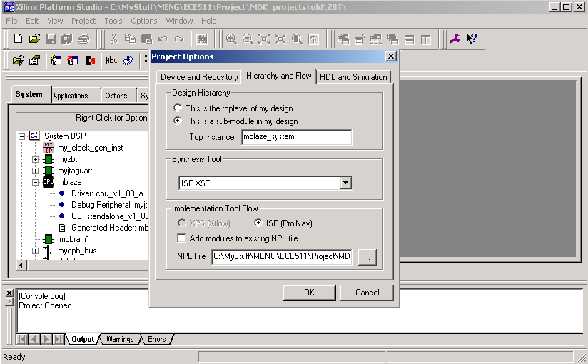The height and width of the screenshot is (364, 588).
Task: Expand the myzbt tree node
Action: (x=36, y=159)
